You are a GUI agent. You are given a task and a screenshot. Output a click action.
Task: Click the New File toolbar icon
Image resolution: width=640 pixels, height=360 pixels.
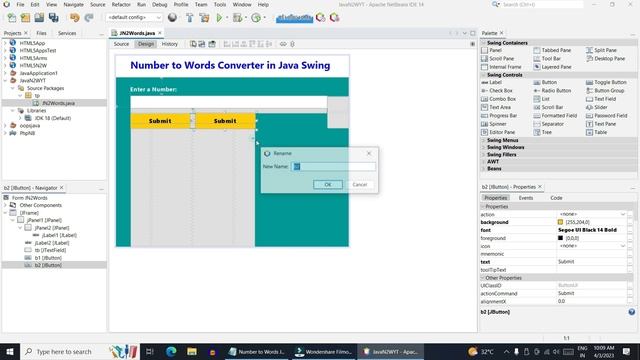click(x=12, y=18)
